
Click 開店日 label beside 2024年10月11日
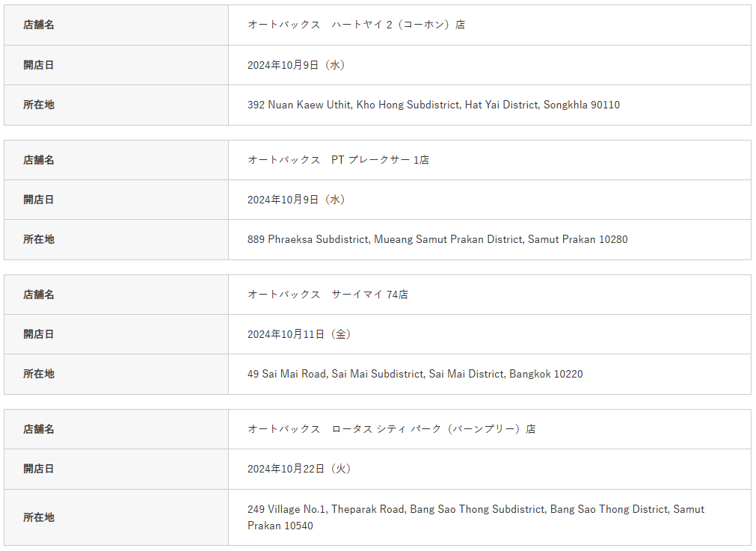[x=39, y=334]
